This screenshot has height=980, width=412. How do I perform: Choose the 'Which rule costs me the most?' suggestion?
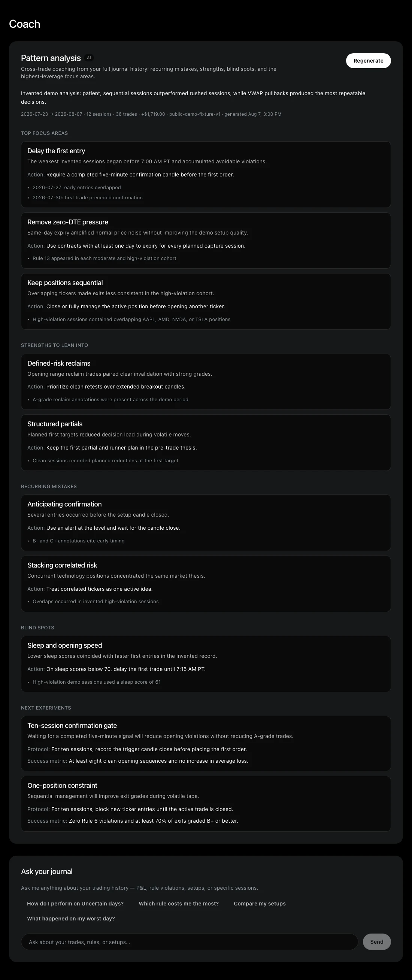179,904
